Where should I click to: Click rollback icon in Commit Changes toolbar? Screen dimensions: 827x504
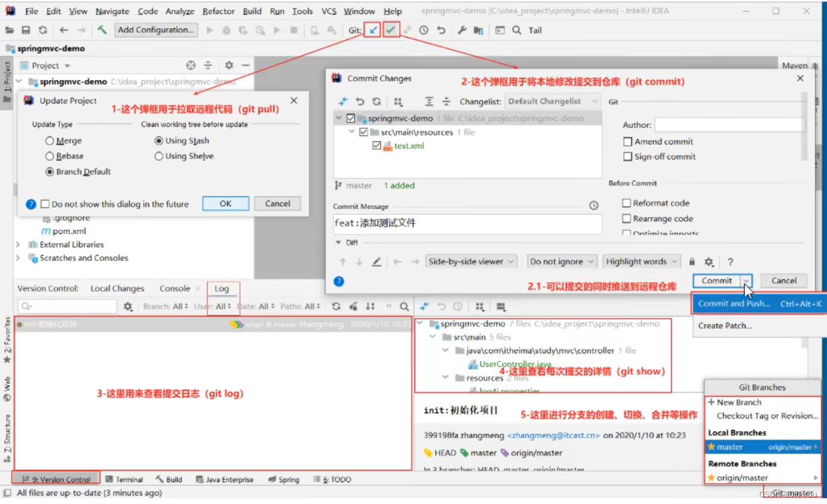pyautogui.click(x=360, y=102)
